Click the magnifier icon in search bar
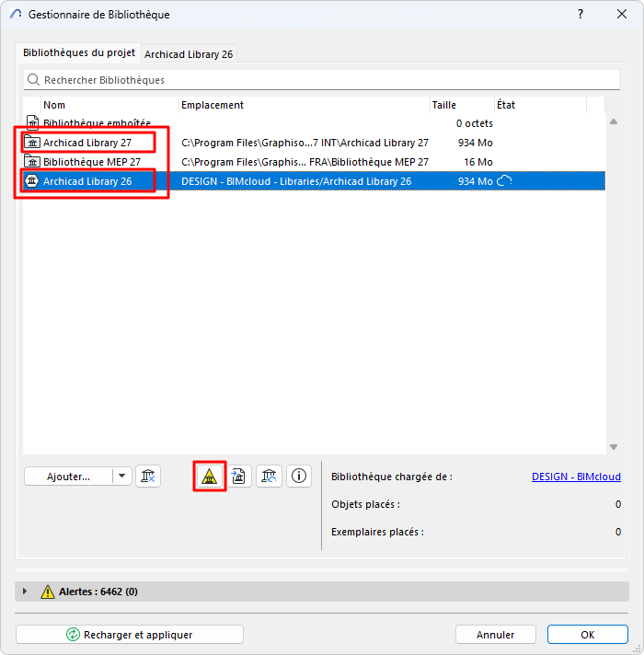Viewport: 644px width, 655px height. (x=33, y=79)
